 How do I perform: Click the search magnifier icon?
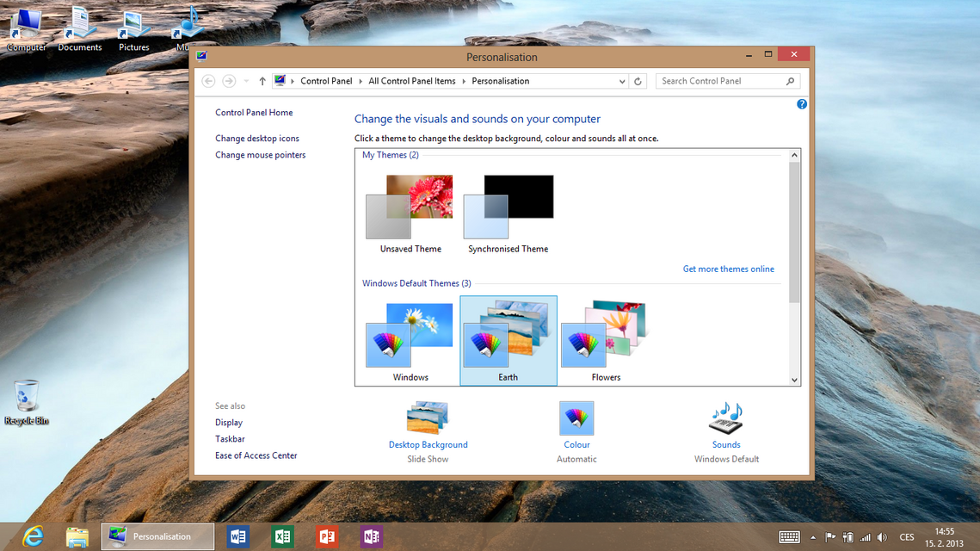[x=790, y=80]
